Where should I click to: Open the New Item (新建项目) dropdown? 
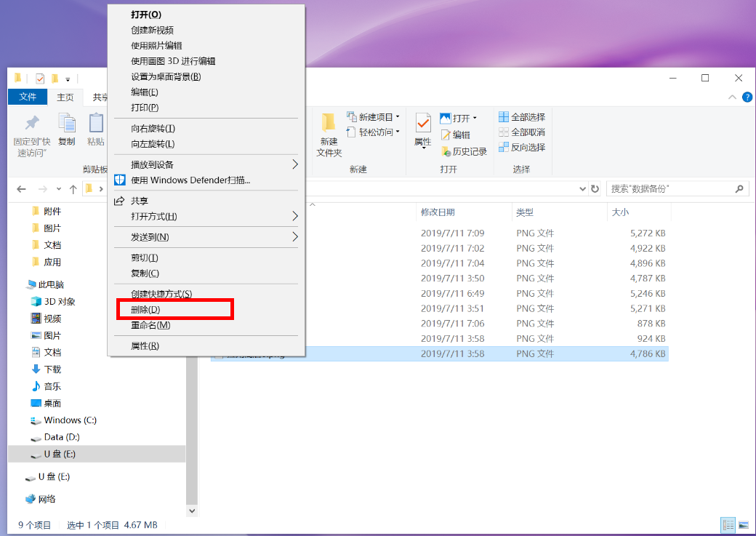374,117
